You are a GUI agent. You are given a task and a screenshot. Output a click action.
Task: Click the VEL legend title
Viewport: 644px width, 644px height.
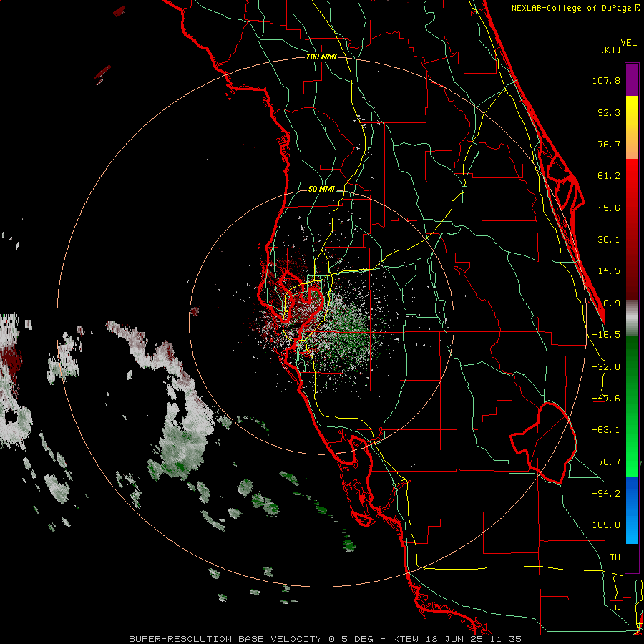(628, 43)
